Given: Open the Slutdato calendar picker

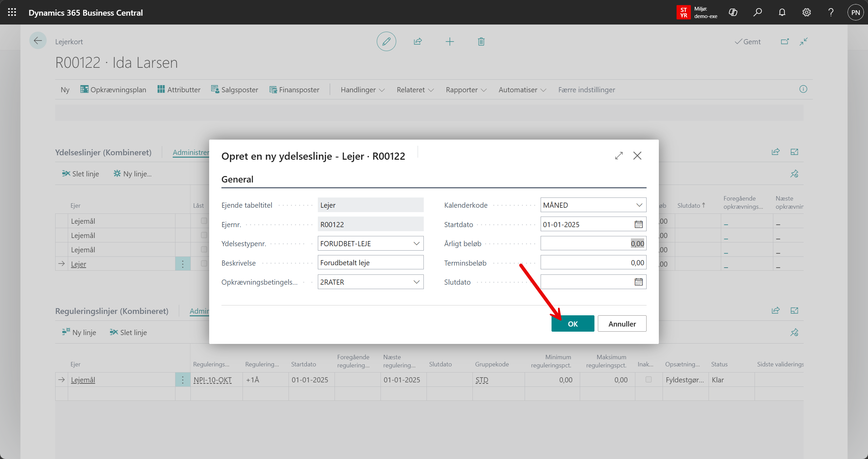Looking at the screenshot, I should [x=638, y=282].
